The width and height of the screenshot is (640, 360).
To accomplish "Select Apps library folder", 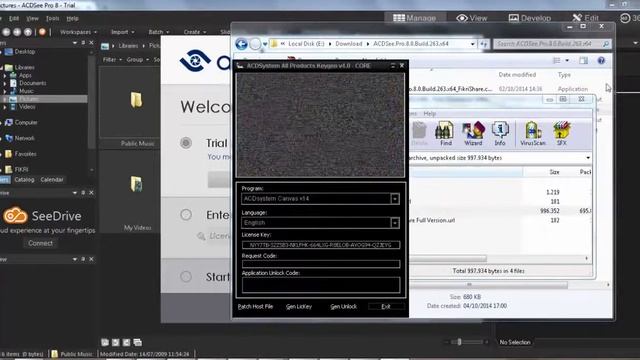I will (21, 75).
